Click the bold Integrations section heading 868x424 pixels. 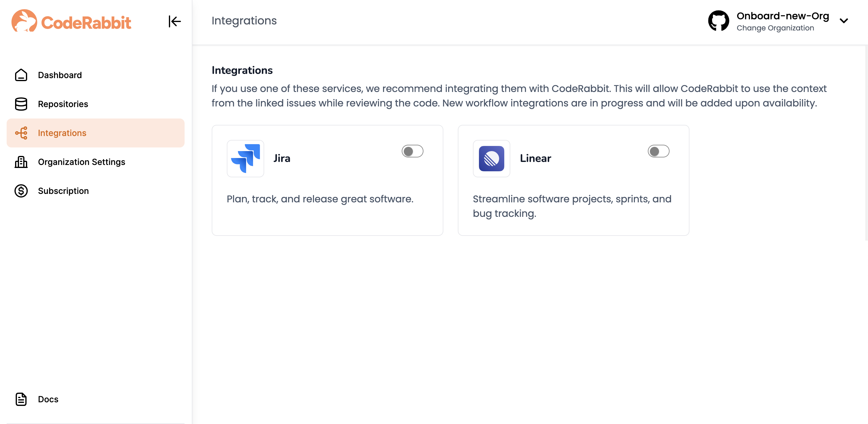click(x=242, y=70)
